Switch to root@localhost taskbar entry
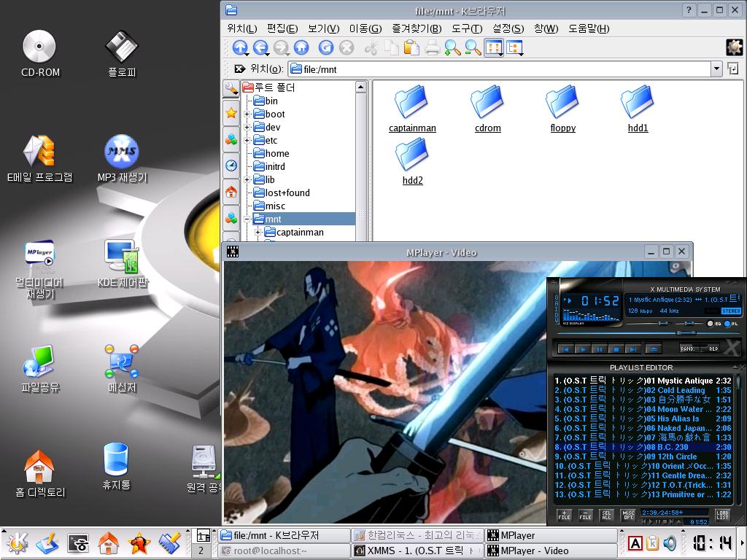 point(285,551)
